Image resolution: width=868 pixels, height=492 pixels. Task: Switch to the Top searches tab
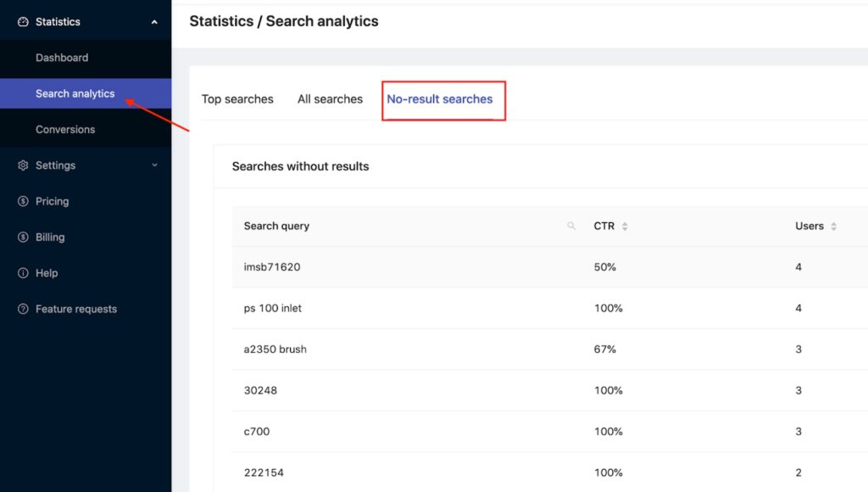pyautogui.click(x=237, y=99)
